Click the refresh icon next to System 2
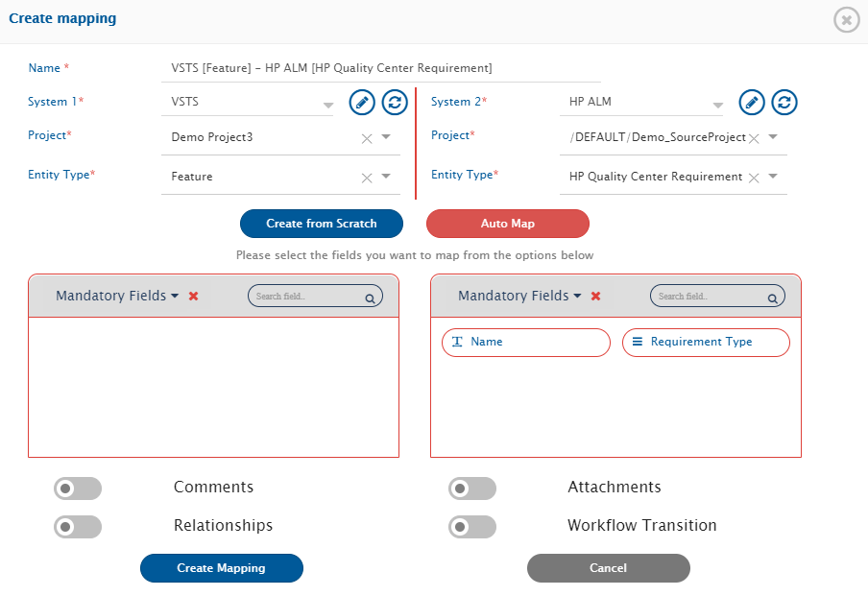 784,102
